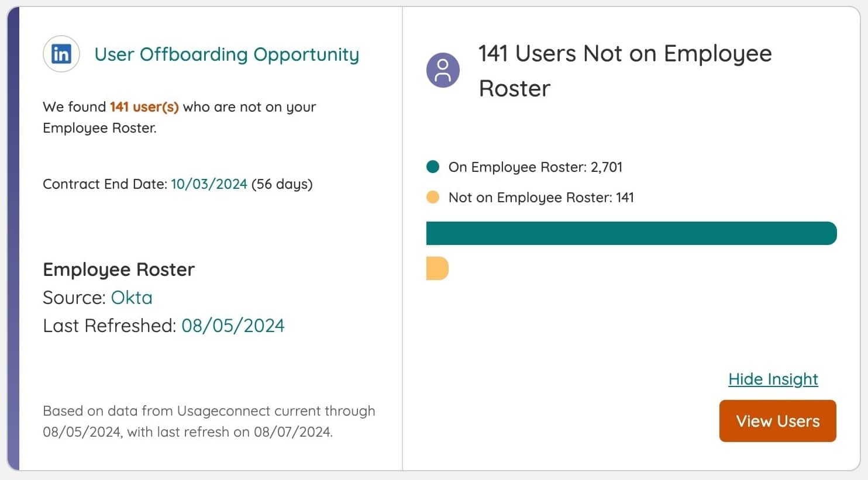Click the teal On Employee Roster bar
Image resolution: width=868 pixels, height=480 pixels.
click(x=631, y=233)
